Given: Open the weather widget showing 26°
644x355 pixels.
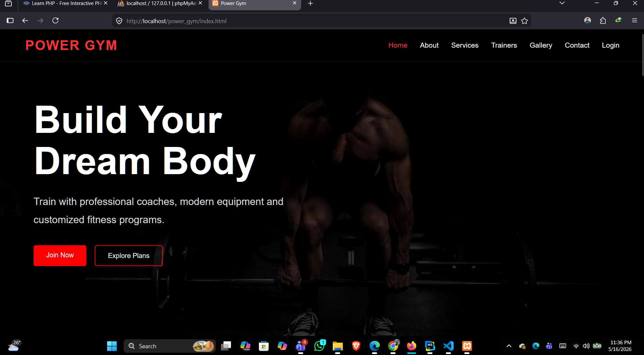Looking at the screenshot, I should [x=14, y=346].
